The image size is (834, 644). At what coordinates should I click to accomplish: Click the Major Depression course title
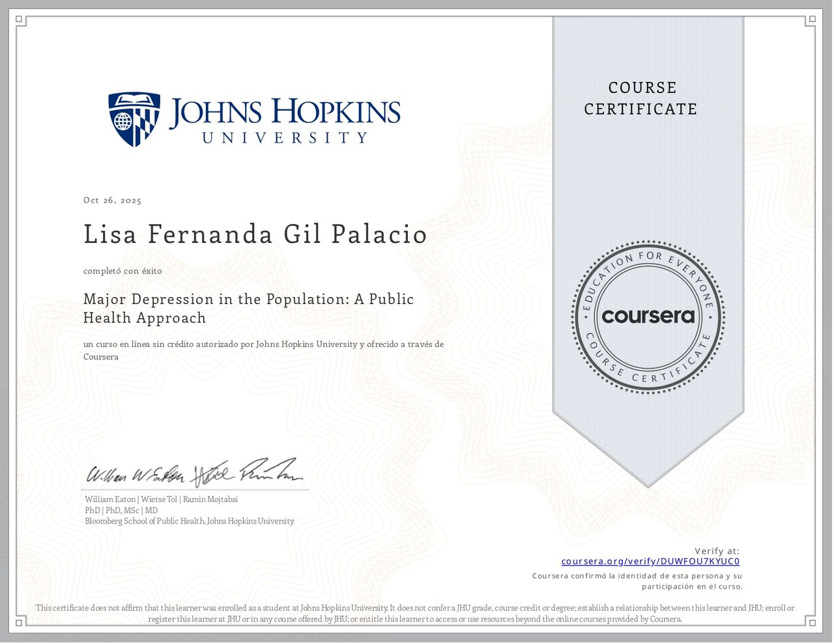pyautogui.click(x=248, y=309)
